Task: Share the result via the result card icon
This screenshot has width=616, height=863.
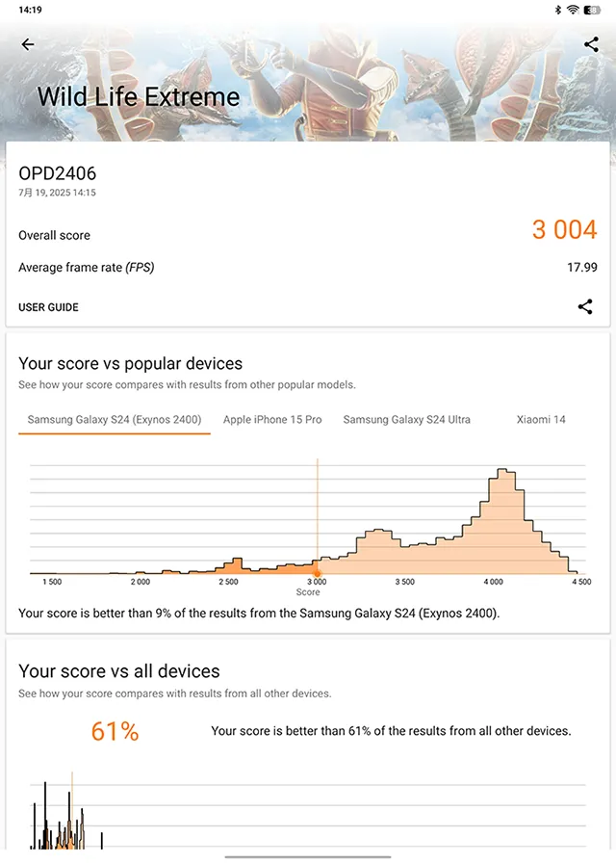Action: (x=585, y=306)
